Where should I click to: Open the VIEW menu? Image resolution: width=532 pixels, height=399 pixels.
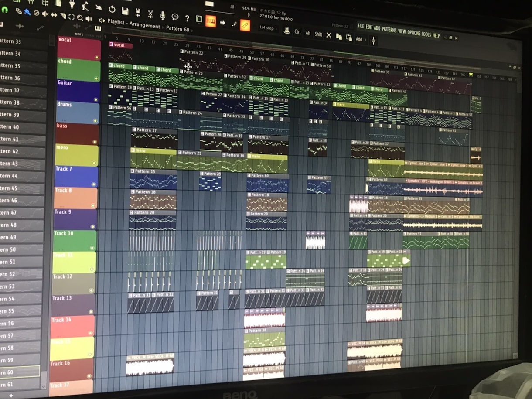click(402, 31)
